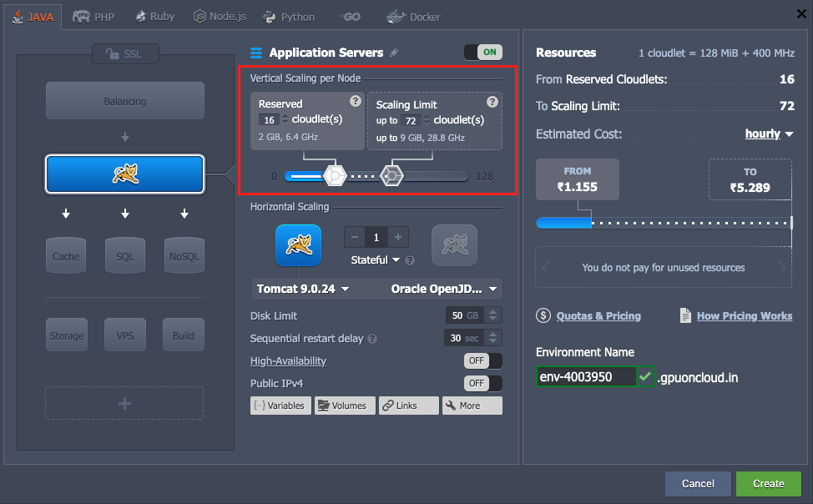Click the Reserved cloudlets slider handle

[334, 176]
